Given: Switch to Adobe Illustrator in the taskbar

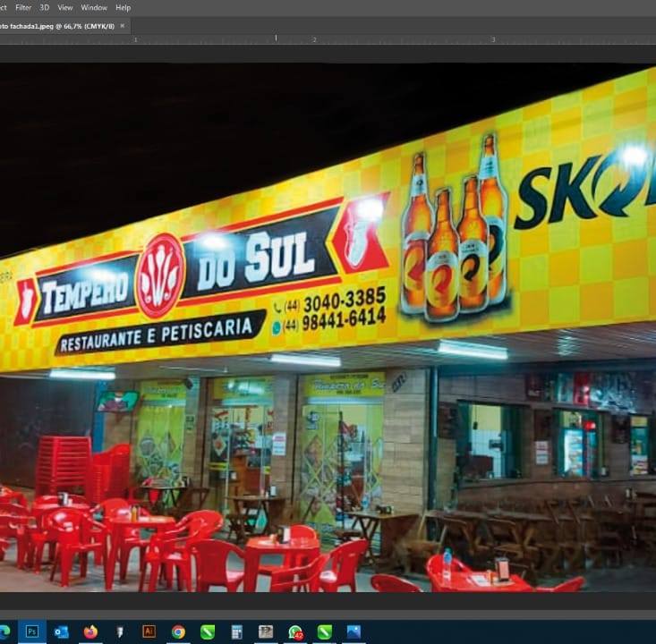Looking at the screenshot, I should [x=149, y=631].
